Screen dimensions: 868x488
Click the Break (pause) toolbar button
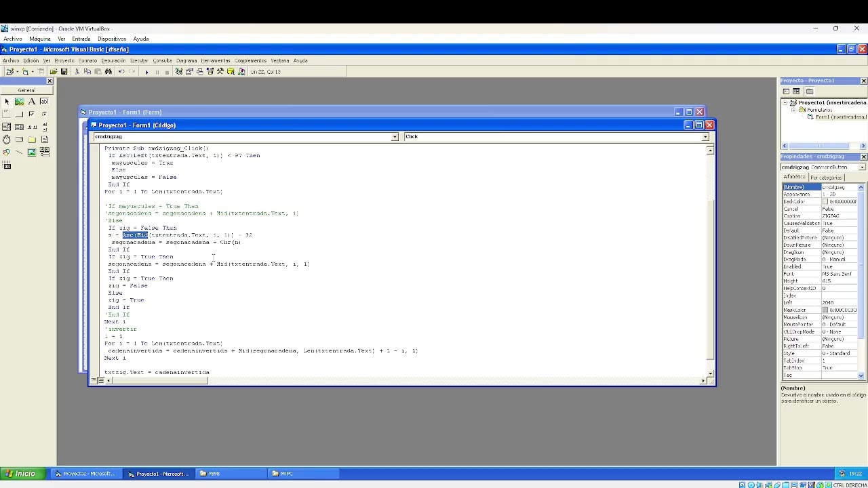click(x=157, y=72)
